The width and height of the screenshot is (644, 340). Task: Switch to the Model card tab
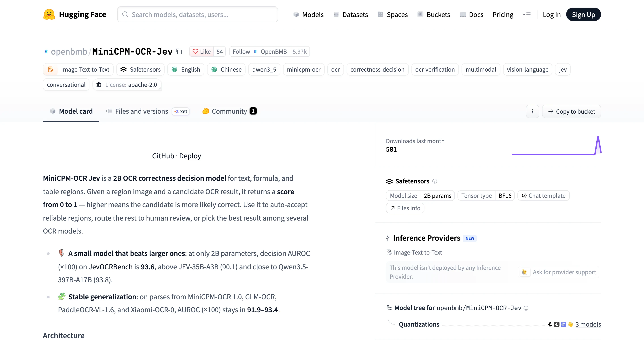[71, 111]
